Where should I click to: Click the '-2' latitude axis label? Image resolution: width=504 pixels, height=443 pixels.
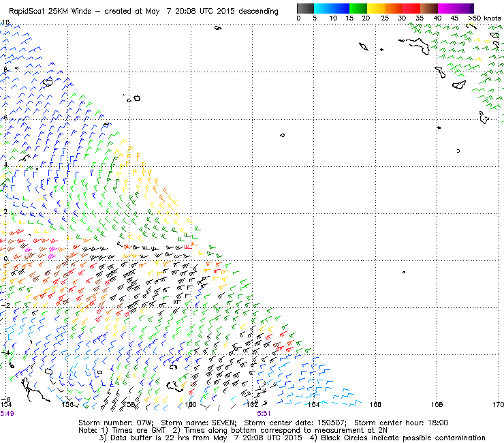[5, 305]
